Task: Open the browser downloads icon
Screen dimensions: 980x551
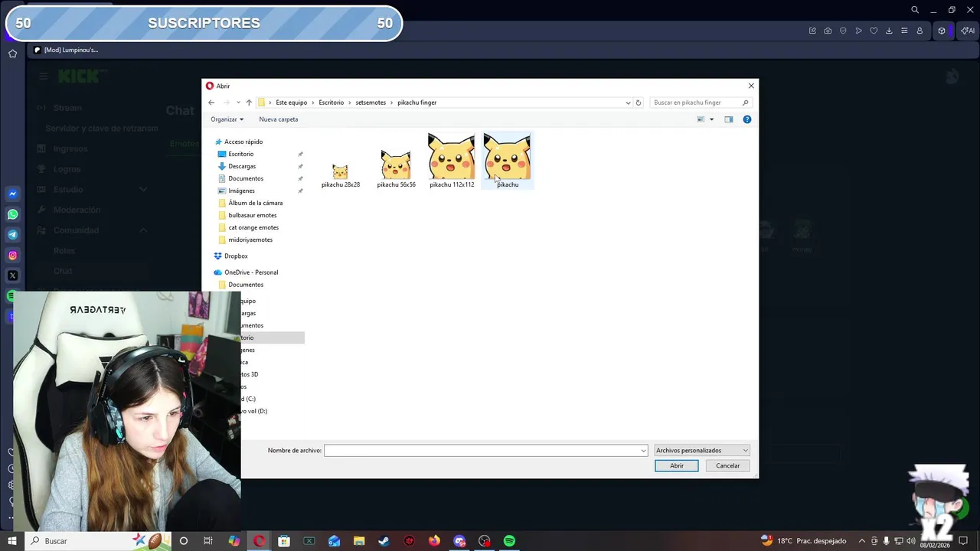Action: click(889, 31)
